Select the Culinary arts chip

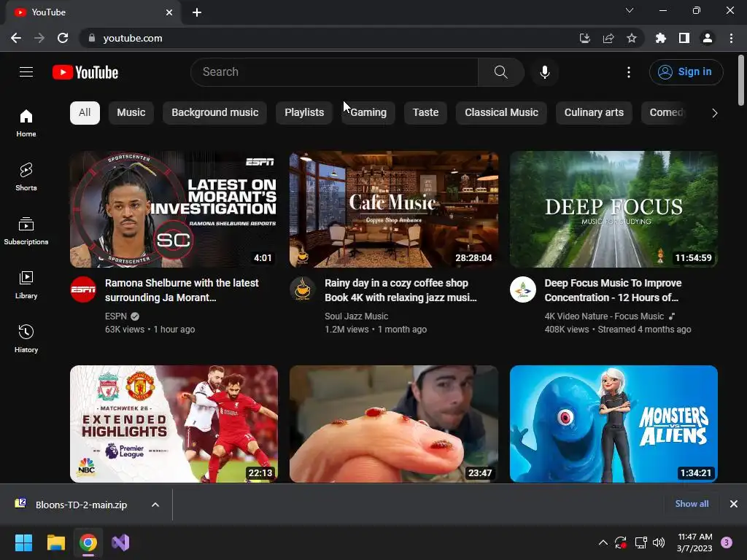[594, 112]
